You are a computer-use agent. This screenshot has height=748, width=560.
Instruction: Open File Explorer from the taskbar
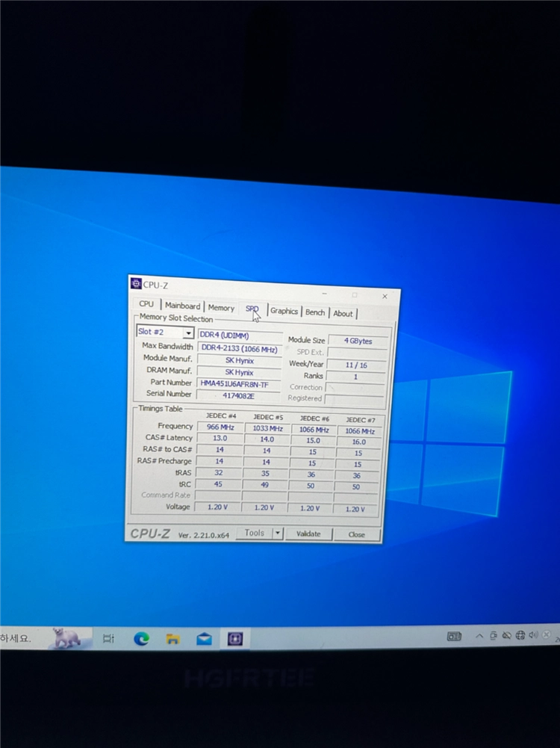(172, 639)
